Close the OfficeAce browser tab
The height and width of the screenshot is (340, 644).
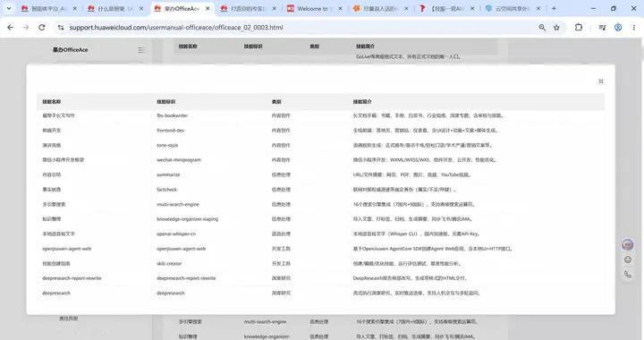coord(208,8)
